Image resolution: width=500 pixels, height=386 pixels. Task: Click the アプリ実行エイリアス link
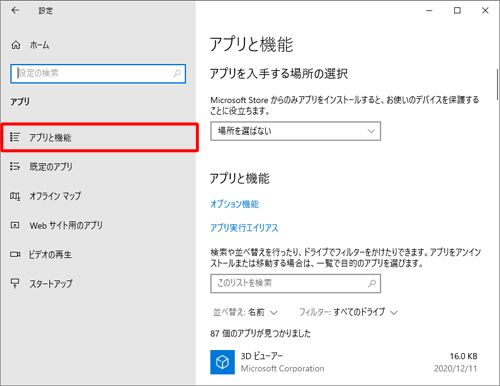click(244, 228)
